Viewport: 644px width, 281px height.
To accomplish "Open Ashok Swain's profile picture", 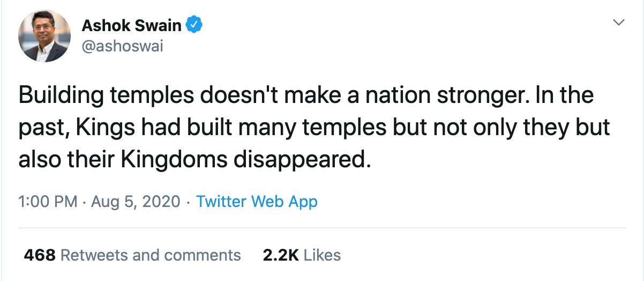I will tap(44, 36).
